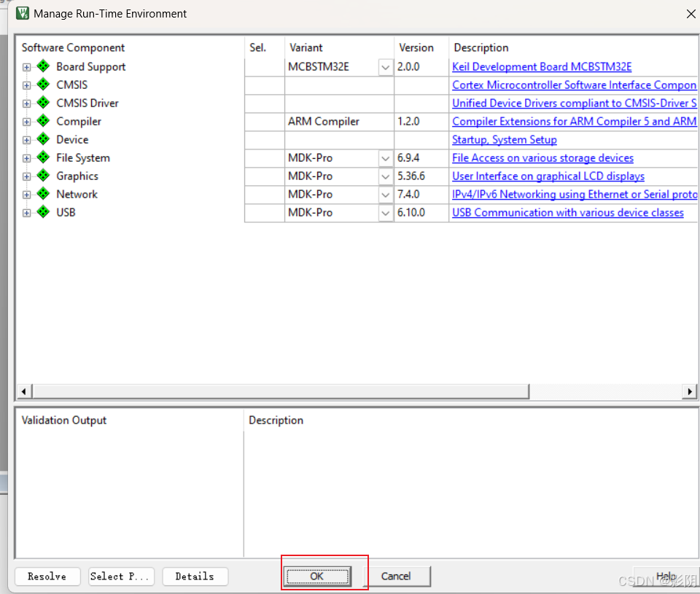Open Keil Development Board MCBSTM32E link
The width and height of the screenshot is (700, 594).
tap(542, 67)
